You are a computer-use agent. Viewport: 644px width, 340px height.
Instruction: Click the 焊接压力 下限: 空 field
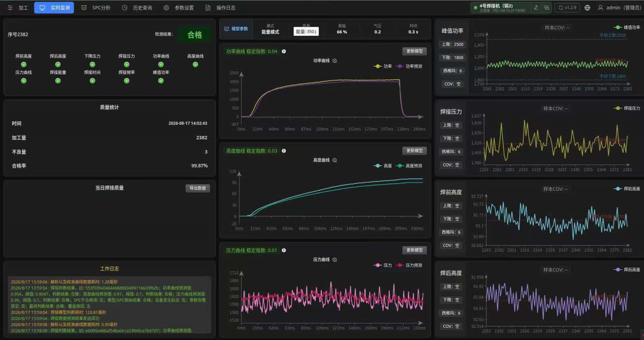[451, 138]
